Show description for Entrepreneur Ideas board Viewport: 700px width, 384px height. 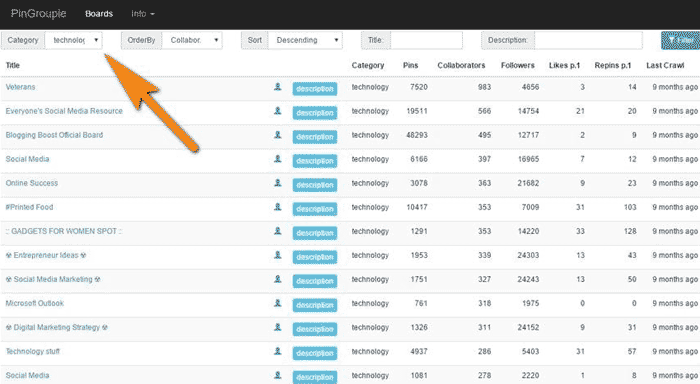315,257
